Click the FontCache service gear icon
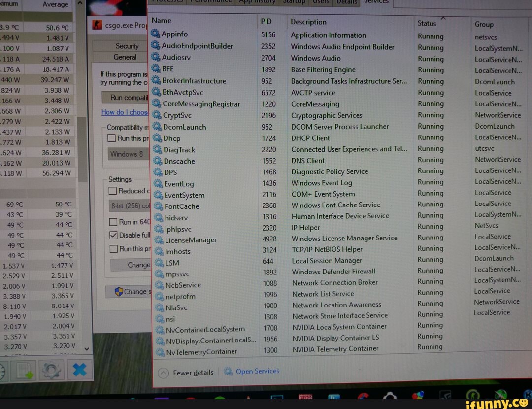This screenshot has height=409, width=532. tap(159, 206)
